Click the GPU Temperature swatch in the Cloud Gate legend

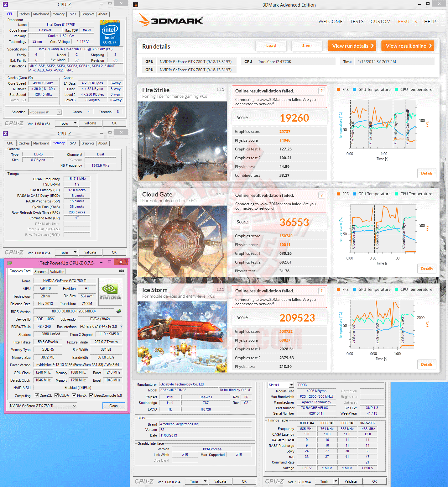pos(354,194)
